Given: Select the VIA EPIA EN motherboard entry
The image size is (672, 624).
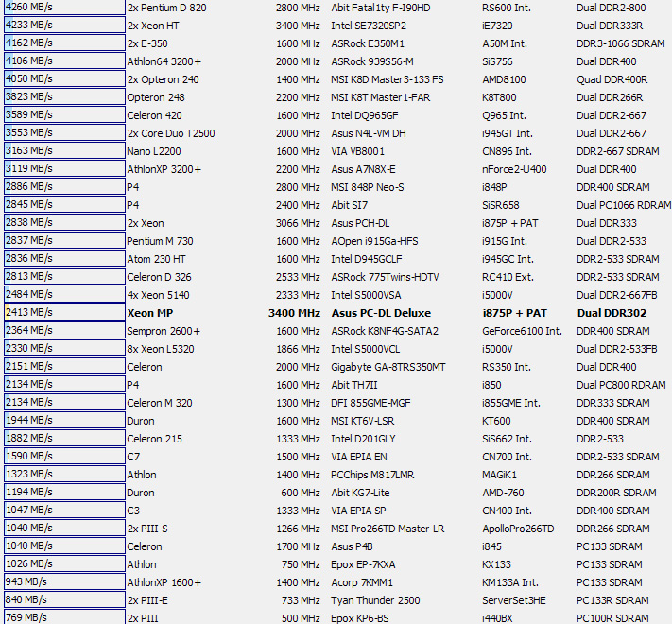Looking at the screenshot, I should click(358, 457).
